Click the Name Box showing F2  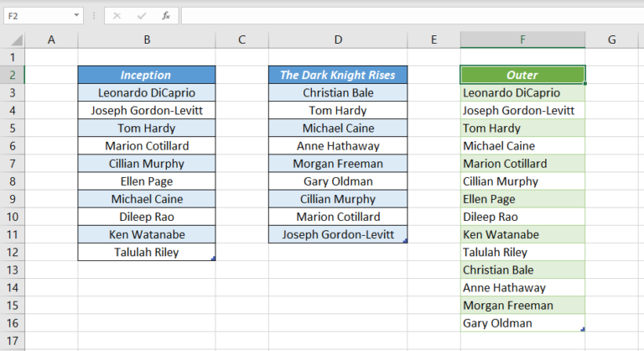pos(44,16)
